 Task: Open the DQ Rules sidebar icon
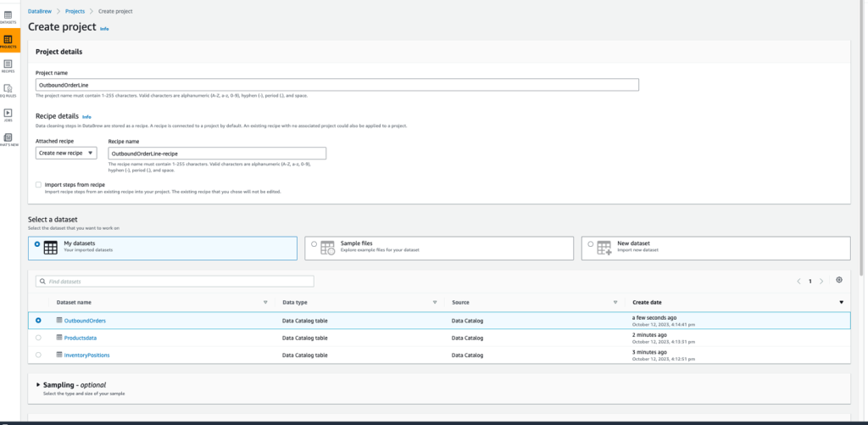tap(8, 88)
